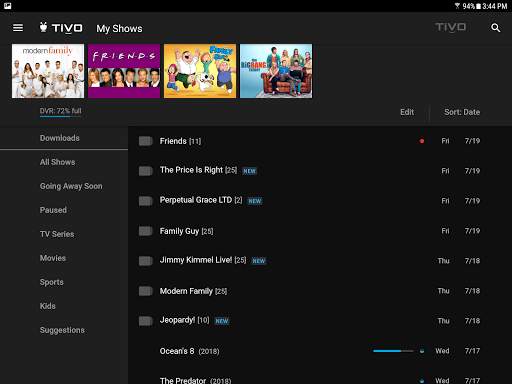Open the Family Guy poster thumbnail
The image size is (512, 384).
(200, 71)
